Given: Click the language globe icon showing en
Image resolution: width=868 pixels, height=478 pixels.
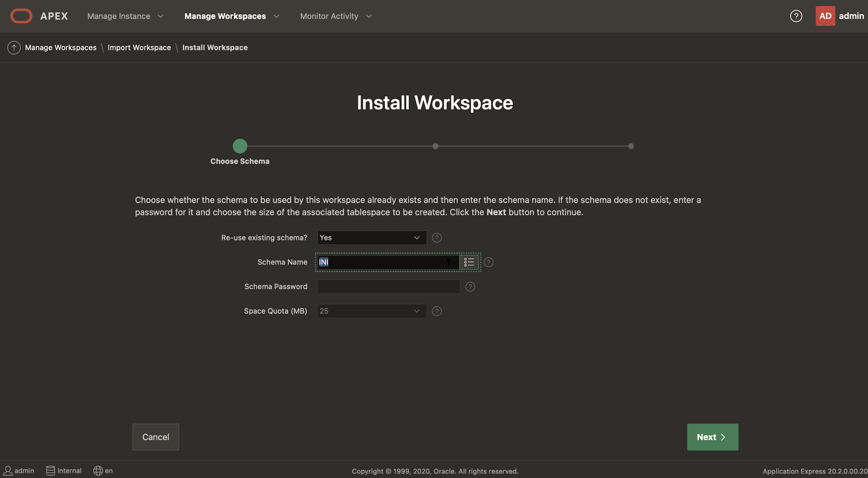Looking at the screenshot, I should 98,471.
